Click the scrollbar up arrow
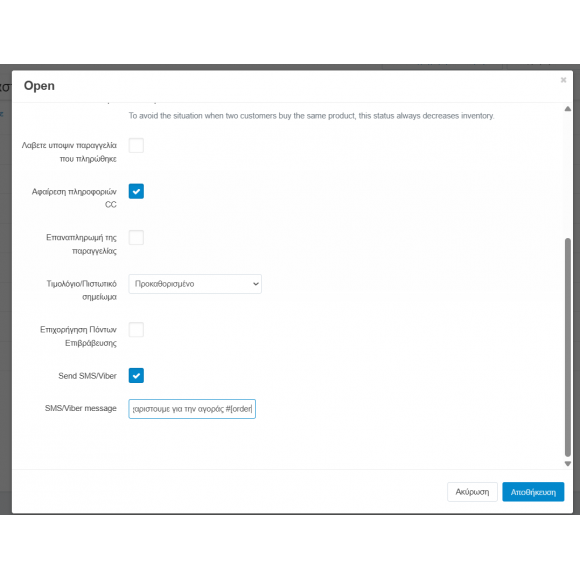Screen dimensions: 580x580 568,109
